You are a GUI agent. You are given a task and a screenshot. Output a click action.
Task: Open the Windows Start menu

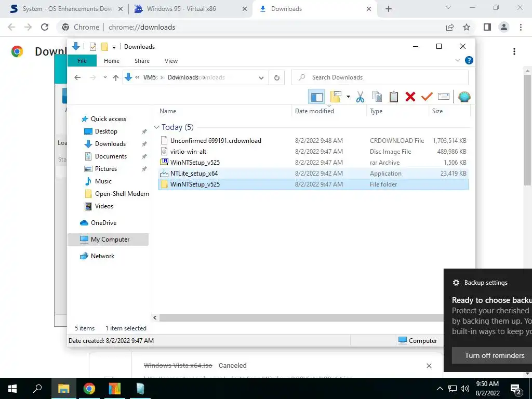tap(12, 389)
